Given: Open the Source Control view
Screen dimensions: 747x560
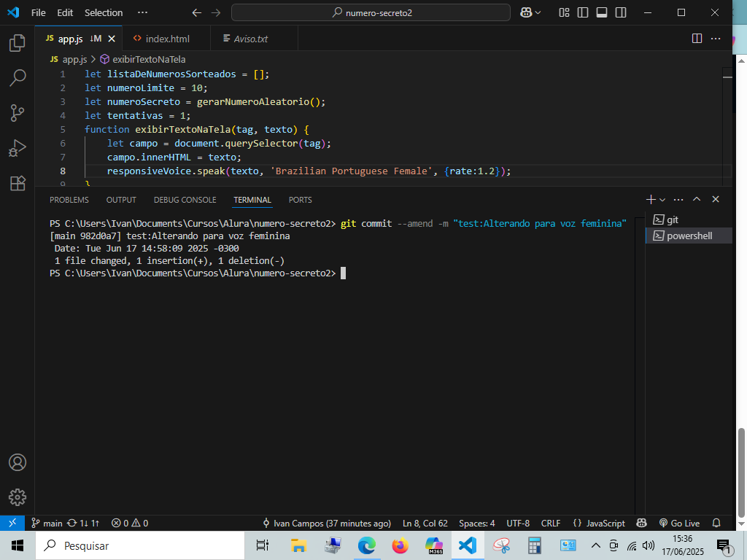Looking at the screenshot, I should click(18, 113).
